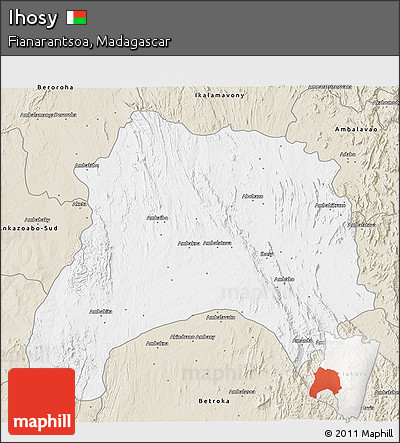Click the light gray band above the map
The height and width of the screenshot is (443, 400).
click(x=200, y=72)
